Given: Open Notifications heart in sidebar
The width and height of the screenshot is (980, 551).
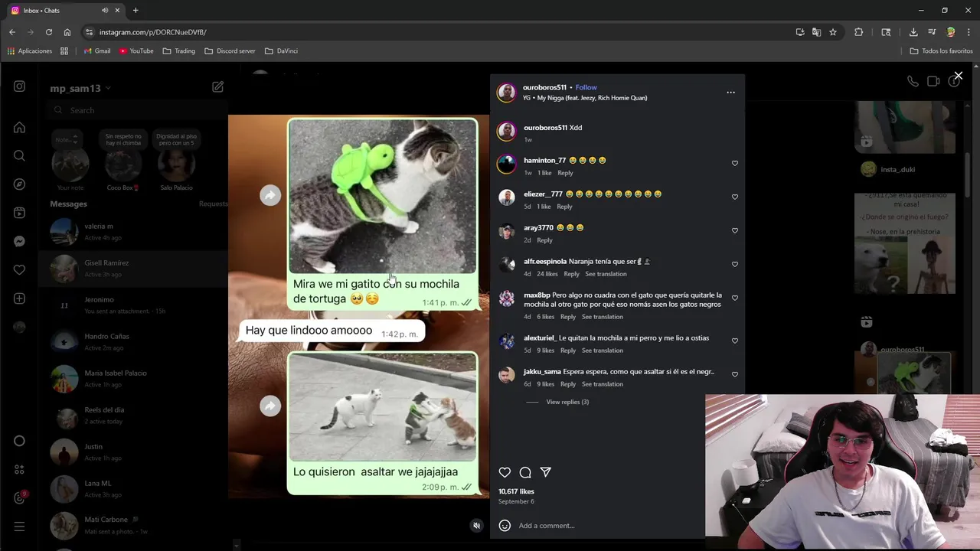Looking at the screenshot, I should pyautogui.click(x=19, y=269).
